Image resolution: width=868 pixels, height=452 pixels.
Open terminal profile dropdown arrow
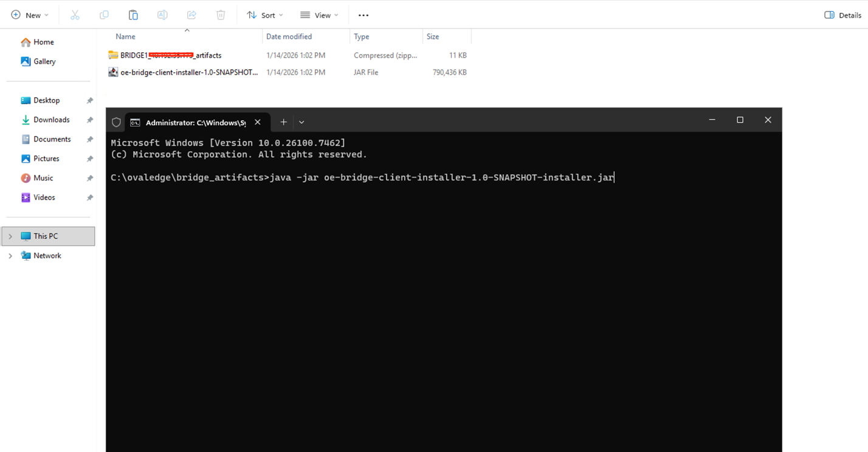(301, 122)
